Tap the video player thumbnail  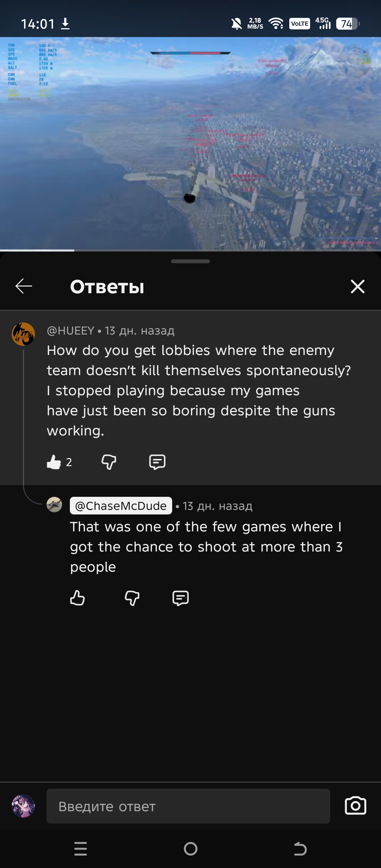[190, 143]
